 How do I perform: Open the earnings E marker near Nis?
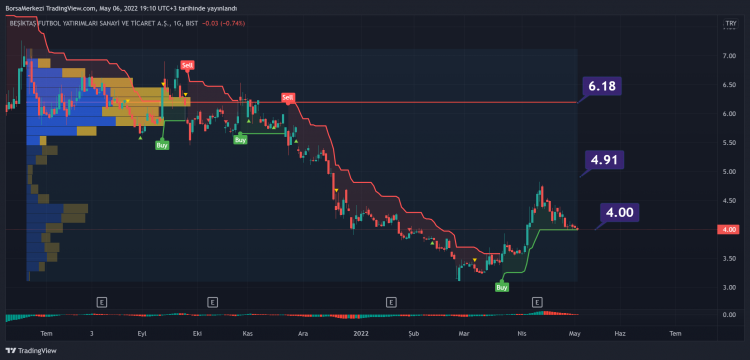pyautogui.click(x=538, y=302)
